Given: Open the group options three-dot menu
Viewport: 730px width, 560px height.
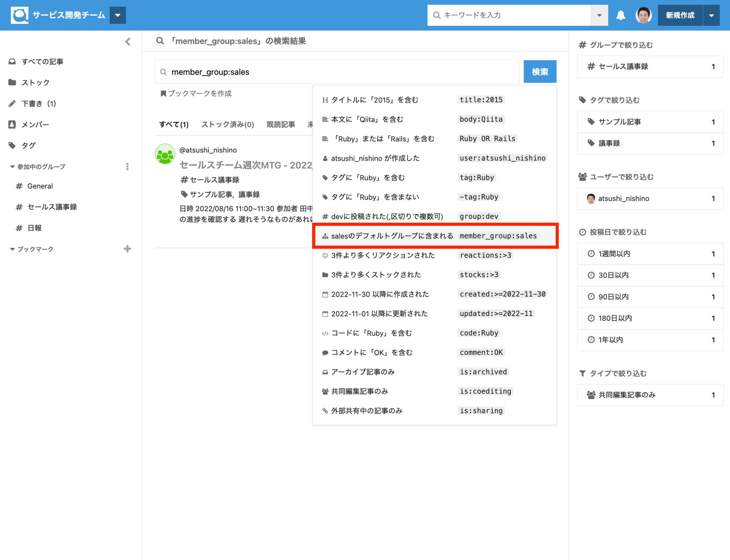Looking at the screenshot, I should tap(127, 166).
